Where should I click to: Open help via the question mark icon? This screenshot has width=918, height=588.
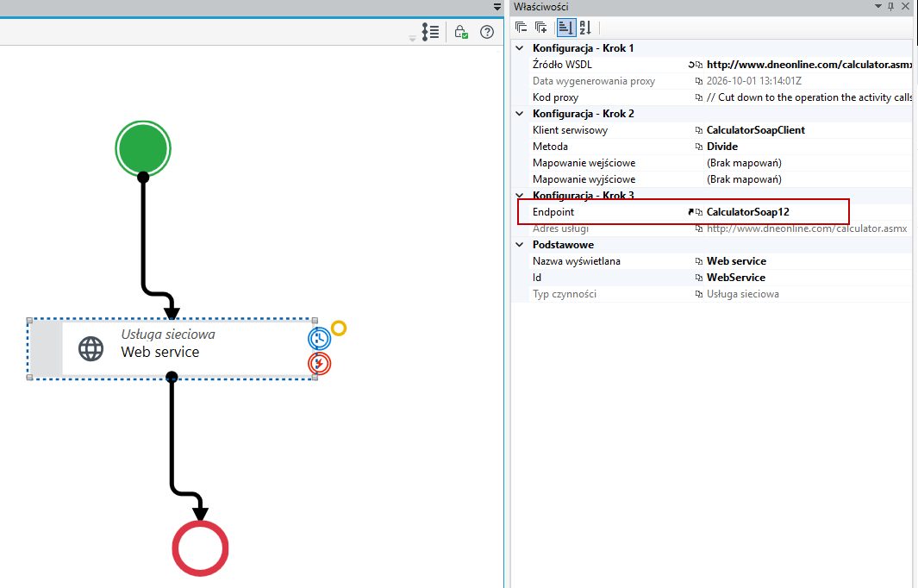(486, 32)
